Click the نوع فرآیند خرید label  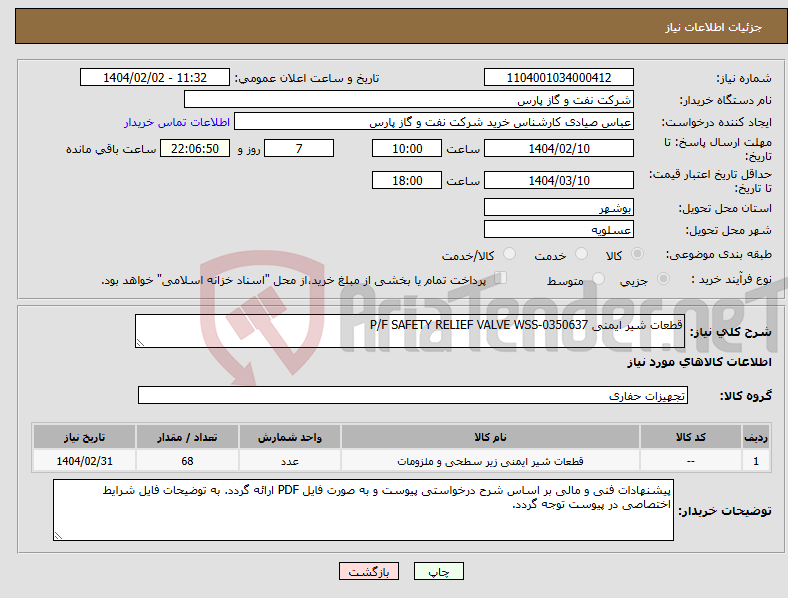click(731, 279)
